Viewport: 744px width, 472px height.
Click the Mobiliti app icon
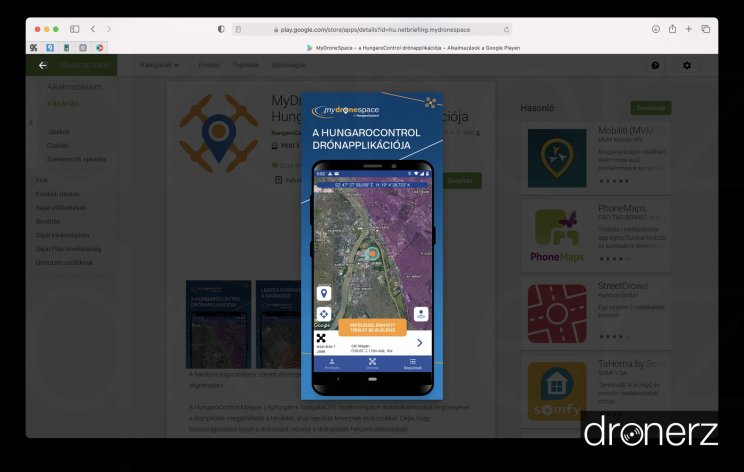(x=557, y=158)
